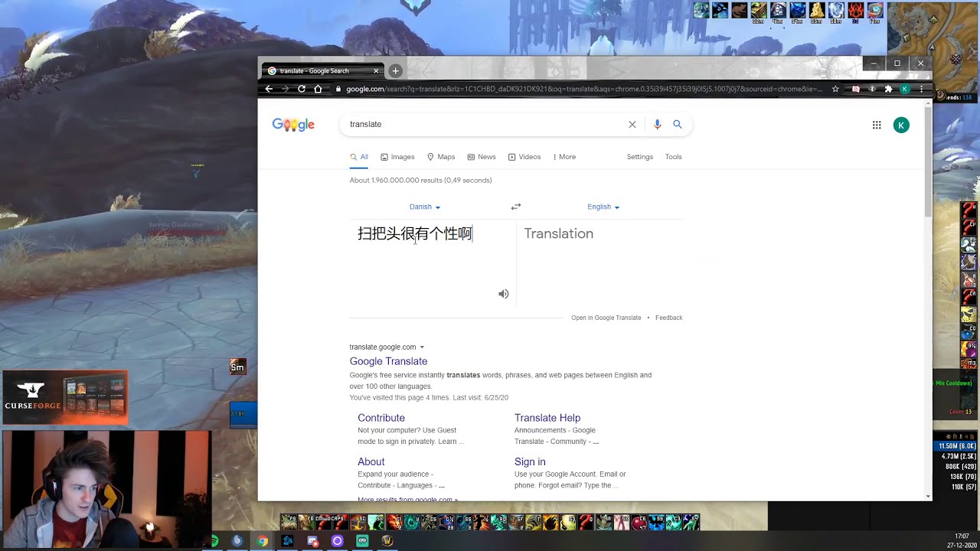
Task: Open the Translate Help sitelink
Action: click(547, 418)
